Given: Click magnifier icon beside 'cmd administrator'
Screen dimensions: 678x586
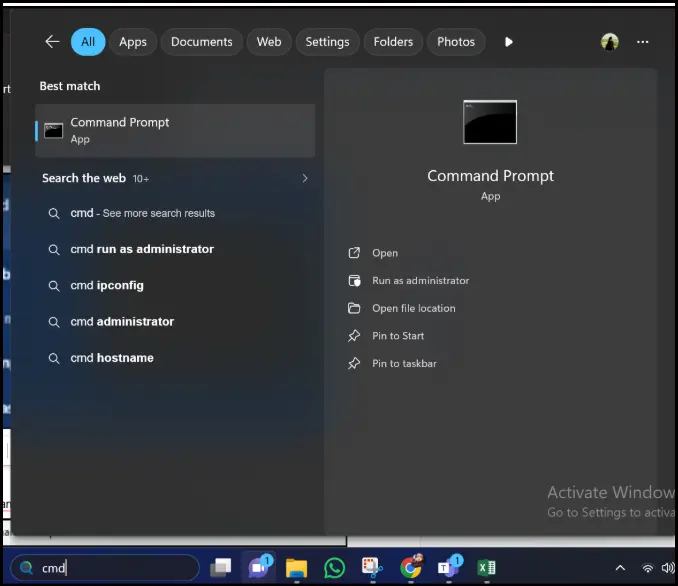Looking at the screenshot, I should (x=54, y=322).
